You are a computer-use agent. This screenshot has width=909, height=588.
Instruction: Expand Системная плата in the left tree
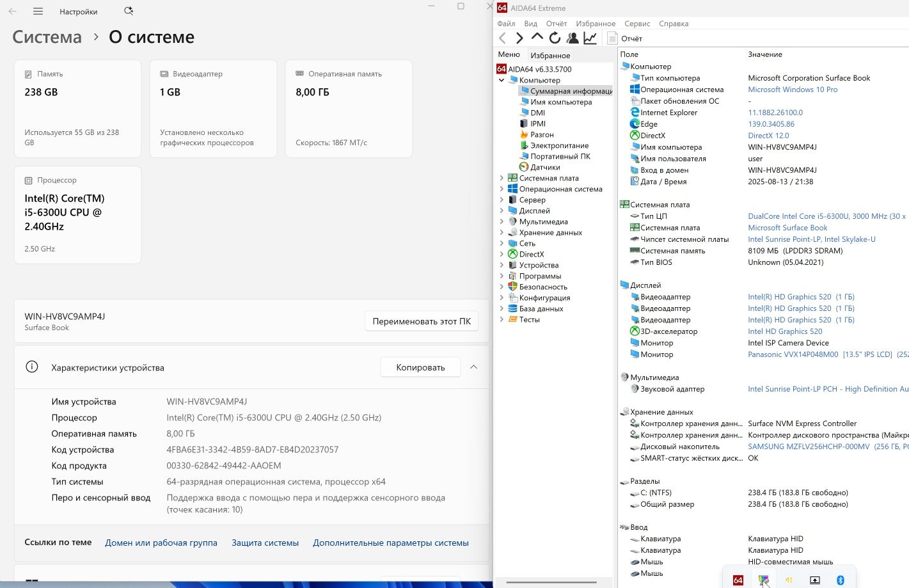502,178
